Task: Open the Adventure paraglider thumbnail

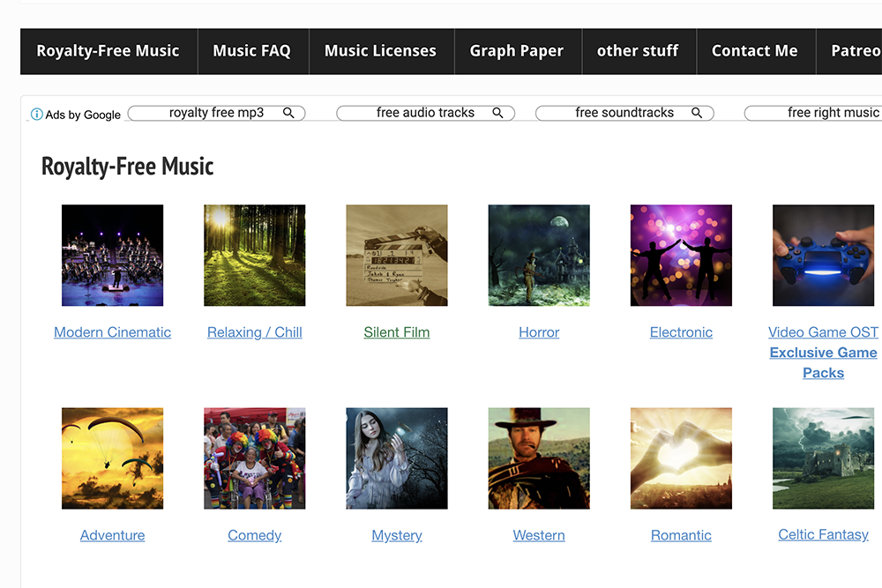Action: coord(113,458)
